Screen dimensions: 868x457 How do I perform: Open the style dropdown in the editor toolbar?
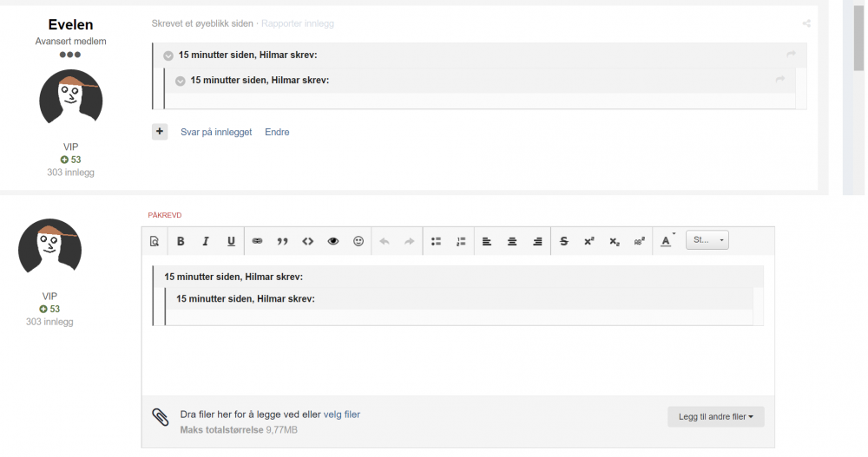707,240
